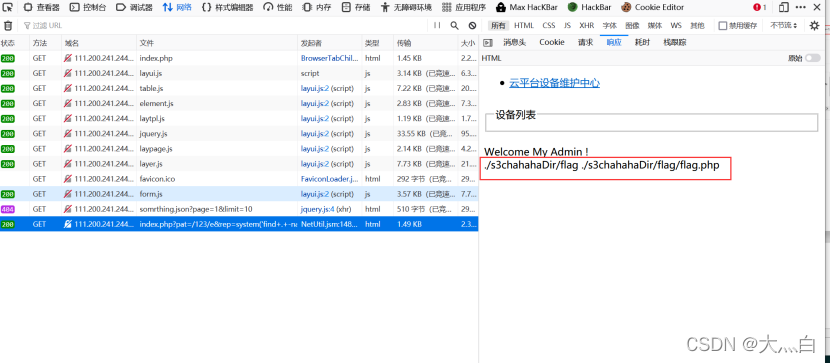This screenshot has width=830, height=363.
Task: Select the form.js request row
Action: coord(239,194)
